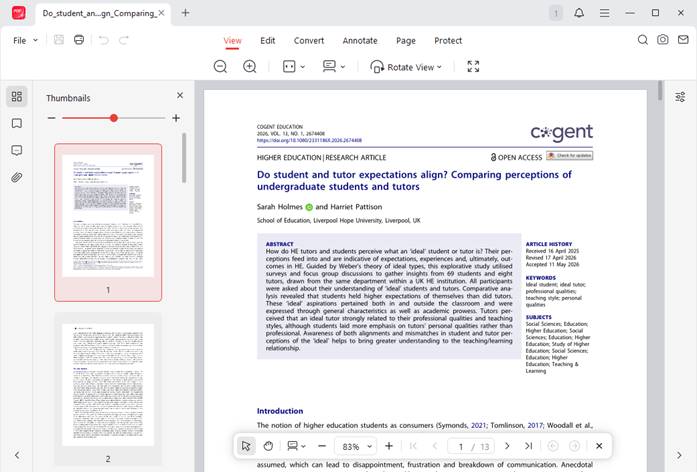Open the notifications bell

579,13
